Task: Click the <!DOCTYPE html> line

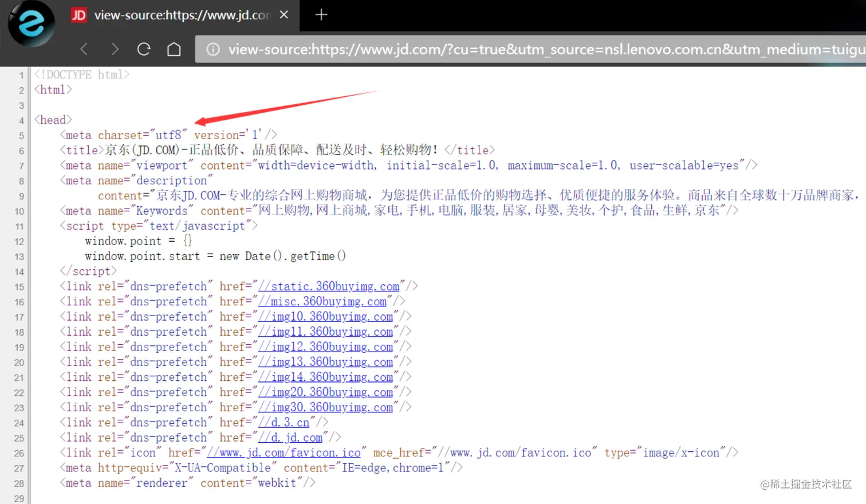Action: (82, 74)
